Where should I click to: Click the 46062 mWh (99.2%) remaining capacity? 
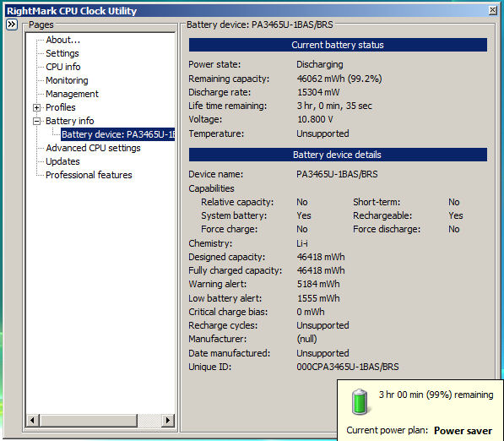339,79
